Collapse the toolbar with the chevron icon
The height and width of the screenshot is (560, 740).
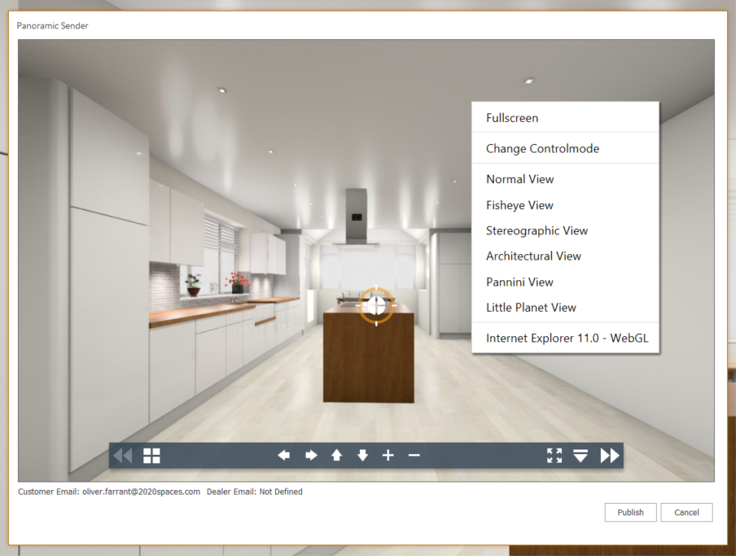coord(580,457)
